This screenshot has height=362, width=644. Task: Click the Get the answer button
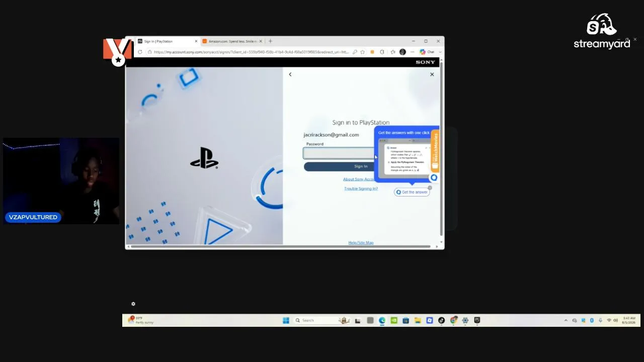click(412, 192)
